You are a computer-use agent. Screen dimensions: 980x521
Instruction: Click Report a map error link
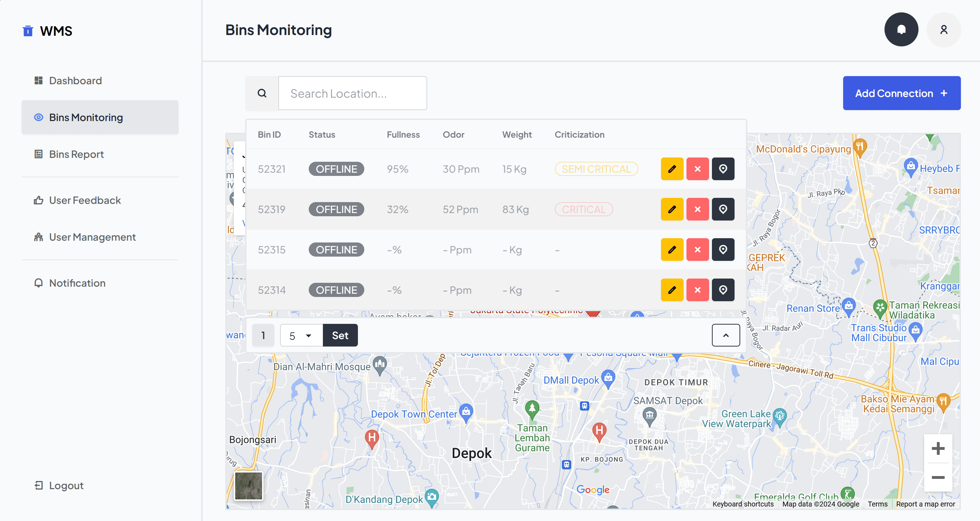coord(925,504)
